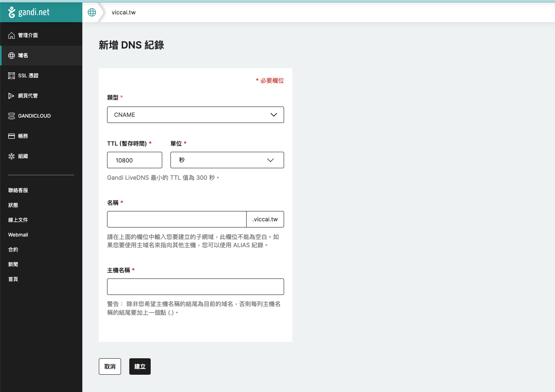Click the TTL value input field
The height and width of the screenshot is (392, 555).
pos(134,160)
